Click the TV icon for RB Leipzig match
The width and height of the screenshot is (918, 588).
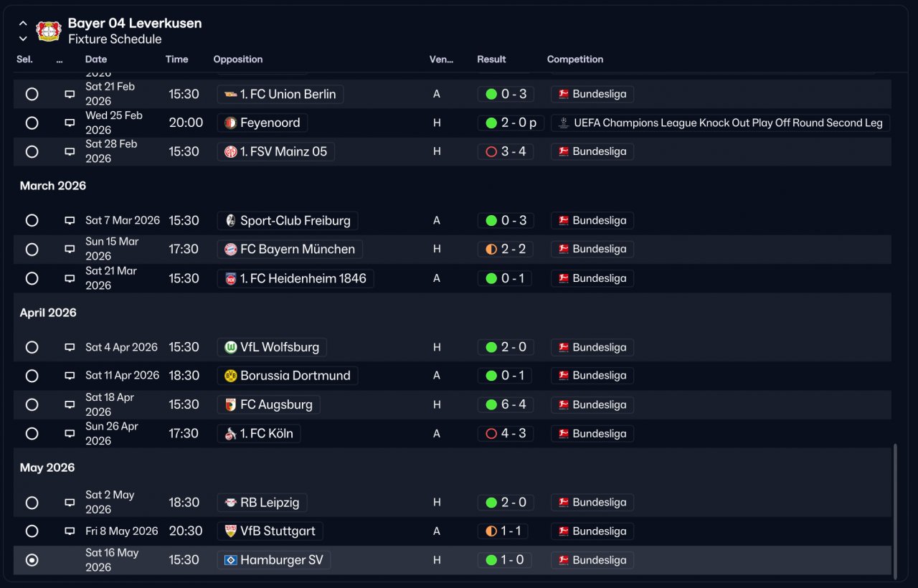pos(70,503)
